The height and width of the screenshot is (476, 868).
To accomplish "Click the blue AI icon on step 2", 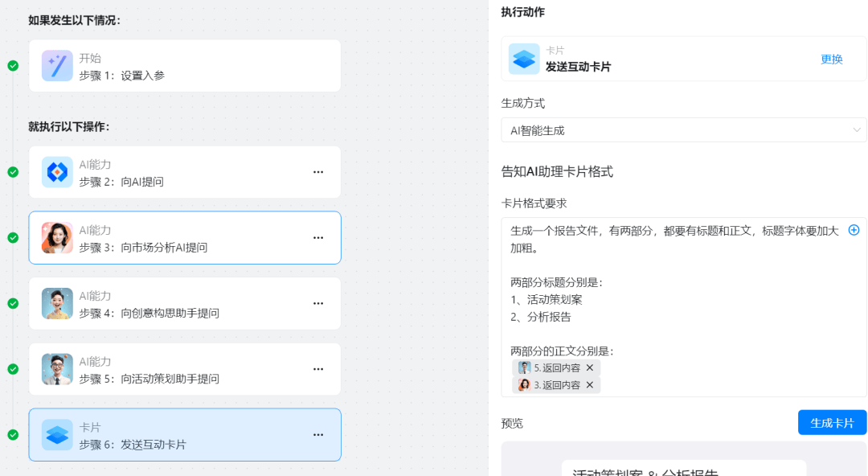I will [57, 172].
